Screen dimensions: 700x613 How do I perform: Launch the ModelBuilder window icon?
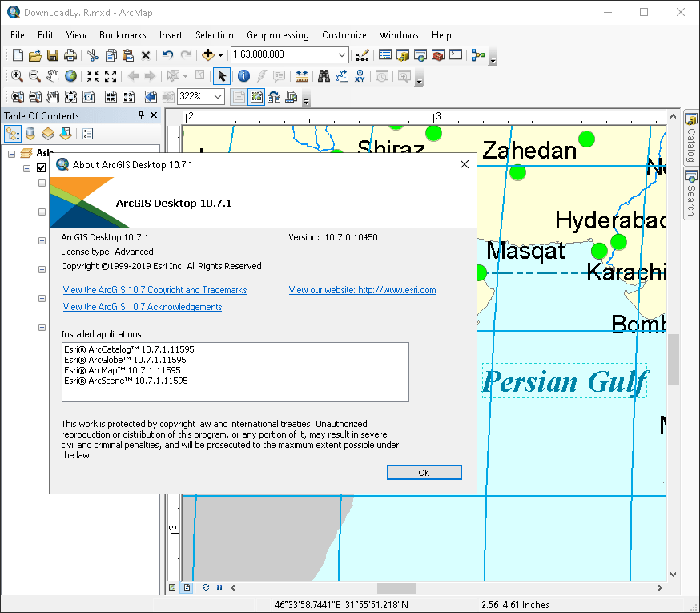click(477, 55)
